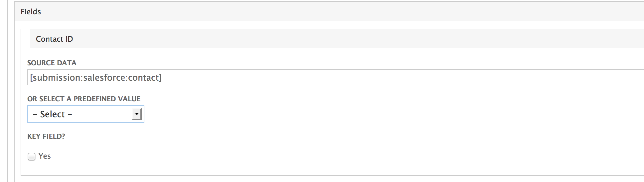Image resolution: width=644 pixels, height=182 pixels.
Task: Click the 'OR SELECT A PREDEFINED VALUE' label
Action: pyautogui.click(x=84, y=99)
